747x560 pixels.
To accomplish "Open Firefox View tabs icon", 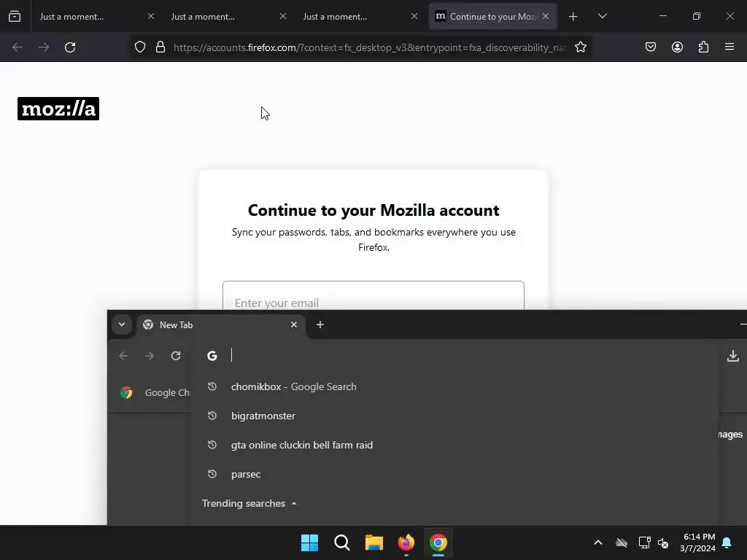I will coord(15,17).
